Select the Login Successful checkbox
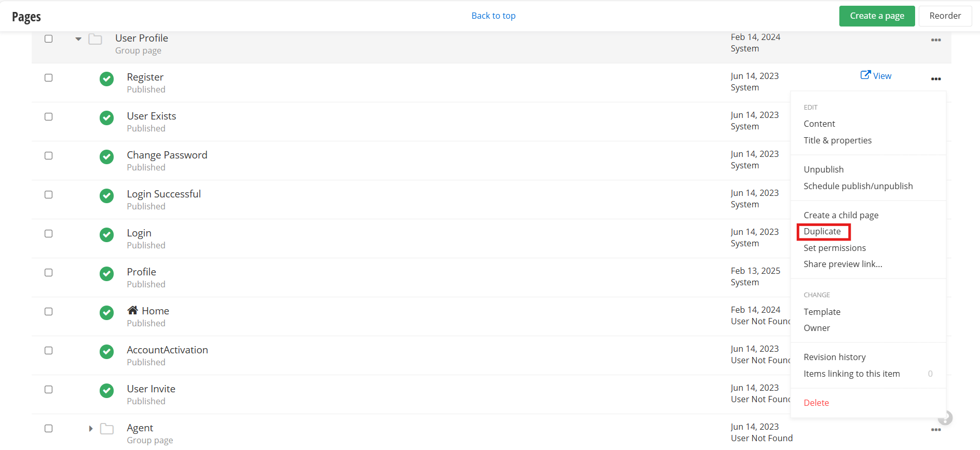 coord(49,195)
